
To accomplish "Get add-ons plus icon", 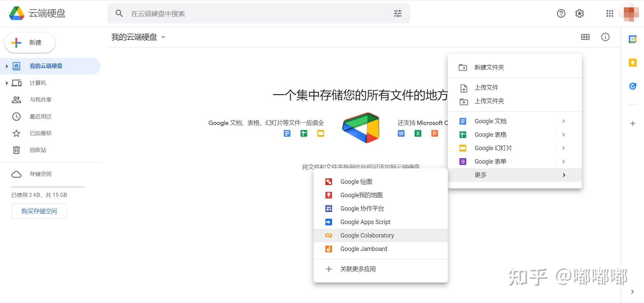I will click(633, 123).
